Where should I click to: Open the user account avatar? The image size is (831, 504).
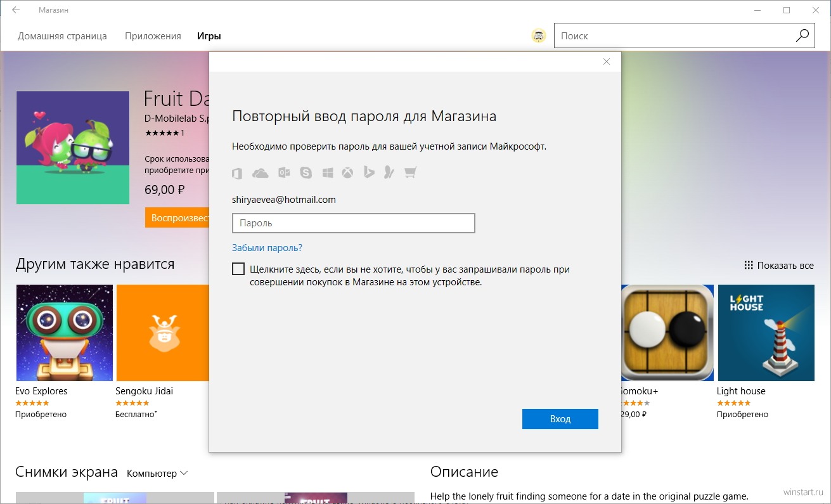click(x=539, y=36)
